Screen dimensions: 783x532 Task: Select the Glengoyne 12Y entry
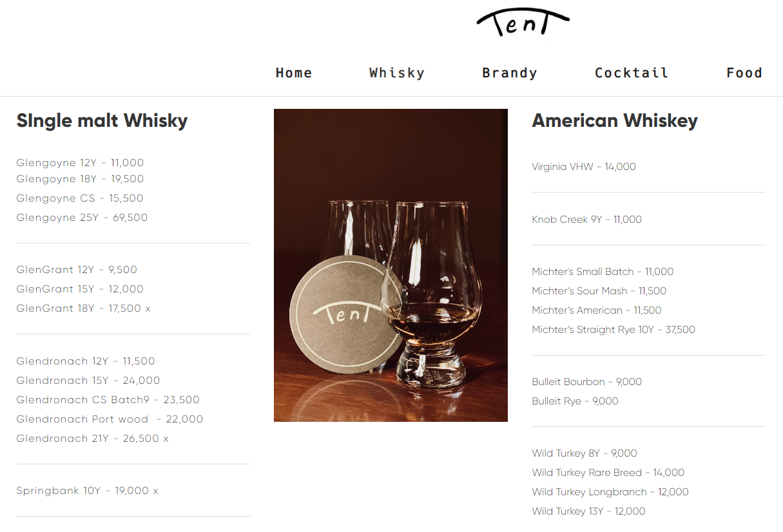click(x=80, y=163)
